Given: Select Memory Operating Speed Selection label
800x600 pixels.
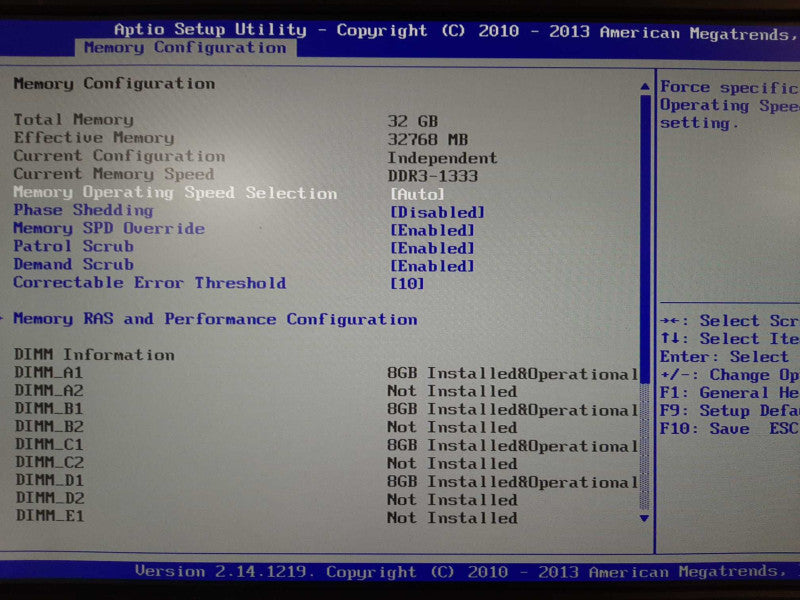Looking at the screenshot, I should click(x=175, y=193).
